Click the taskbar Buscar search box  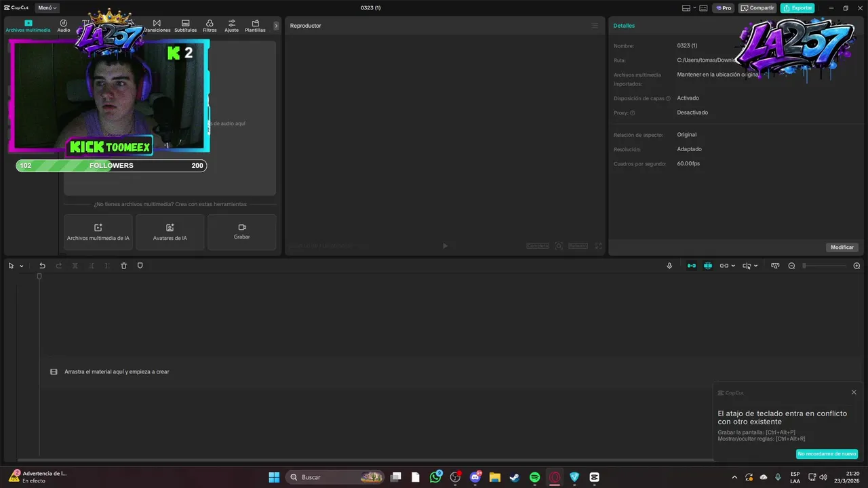(x=335, y=477)
